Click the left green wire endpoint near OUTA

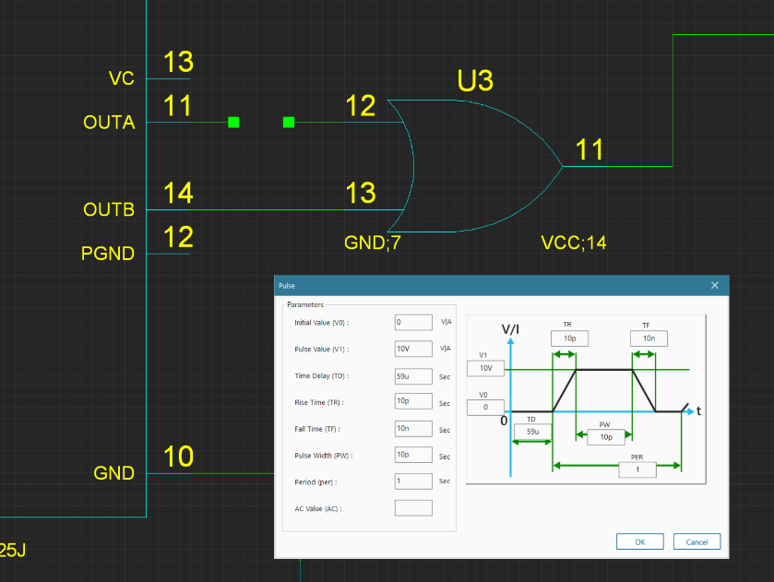233,122
